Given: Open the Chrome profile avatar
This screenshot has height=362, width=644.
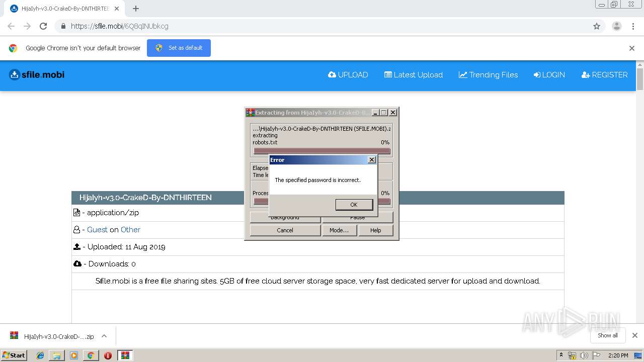Looking at the screenshot, I should [617, 26].
